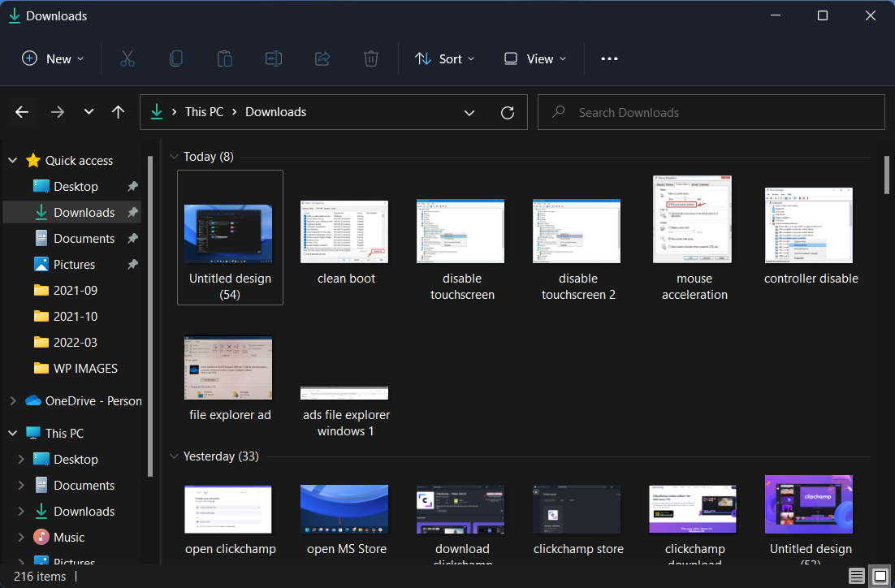Open the See more ellipsis menu
This screenshot has width=895, height=588.
[x=609, y=58]
